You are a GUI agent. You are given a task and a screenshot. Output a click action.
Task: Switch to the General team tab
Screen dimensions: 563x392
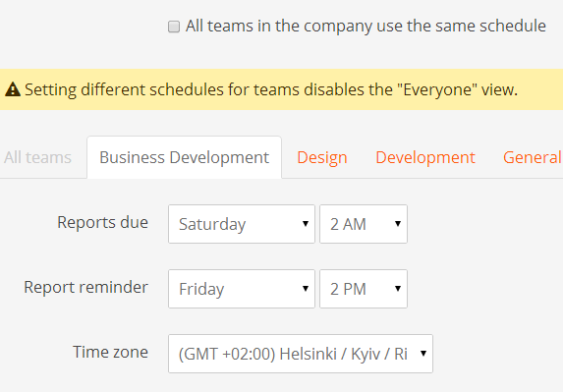533,157
